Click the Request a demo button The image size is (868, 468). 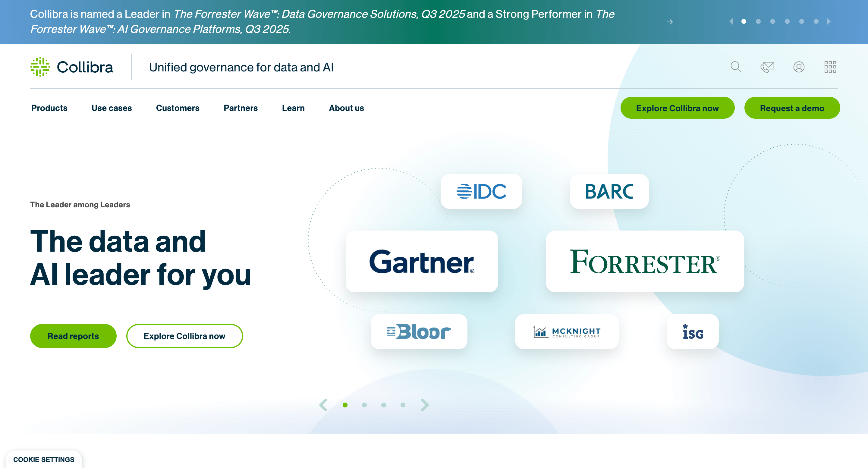tap(792, 108)
